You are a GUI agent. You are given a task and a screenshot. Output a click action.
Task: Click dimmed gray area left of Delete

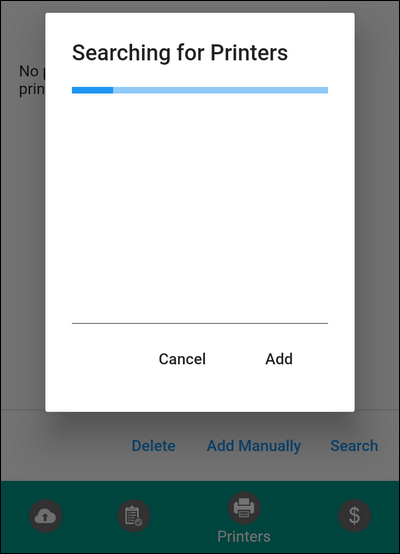point(65,446)
